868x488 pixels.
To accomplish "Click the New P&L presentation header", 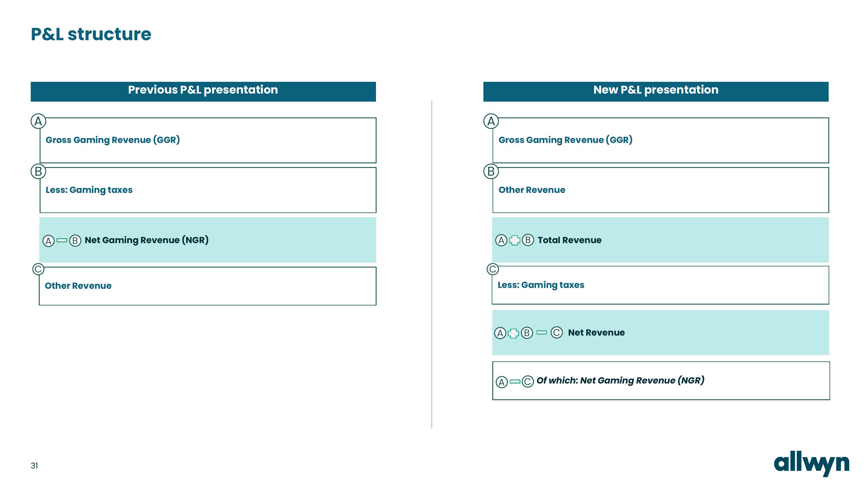I will (656, 91).
